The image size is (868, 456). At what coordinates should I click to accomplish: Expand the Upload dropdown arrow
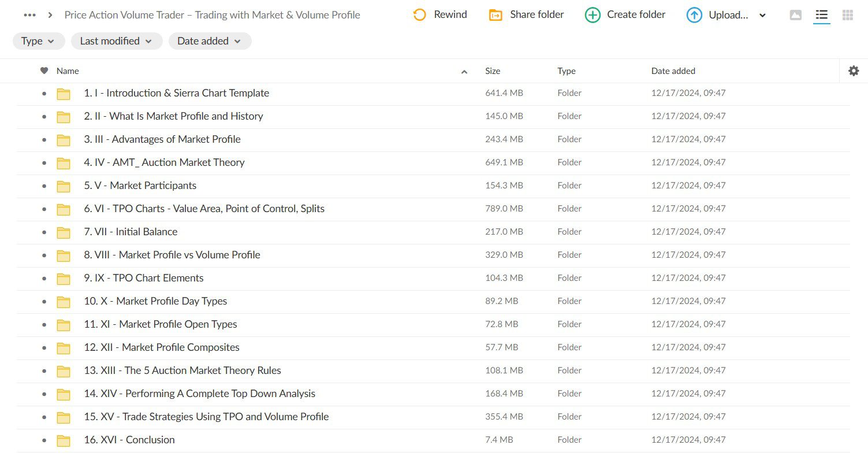[x=762, y=16]
